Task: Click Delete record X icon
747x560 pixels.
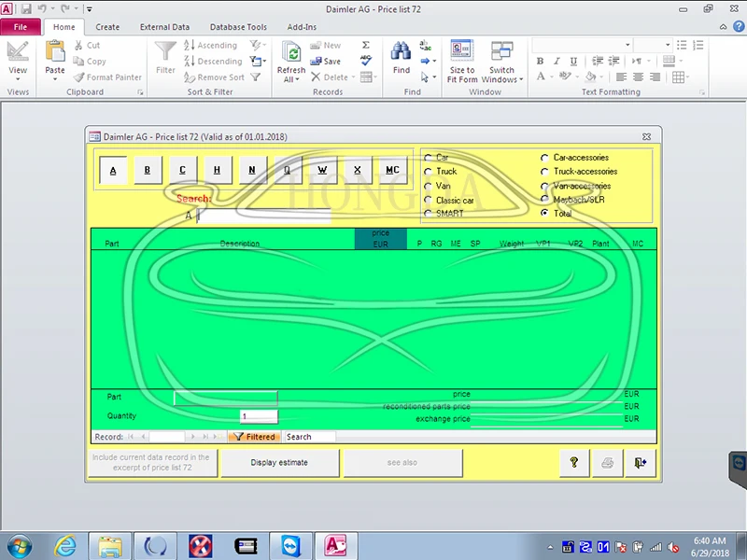Action: click(316, 77)
